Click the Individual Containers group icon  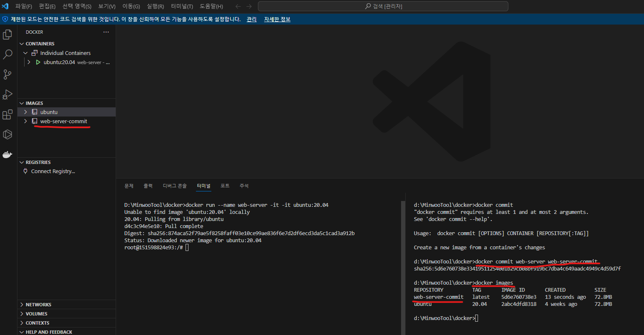(x=35, y=53)
